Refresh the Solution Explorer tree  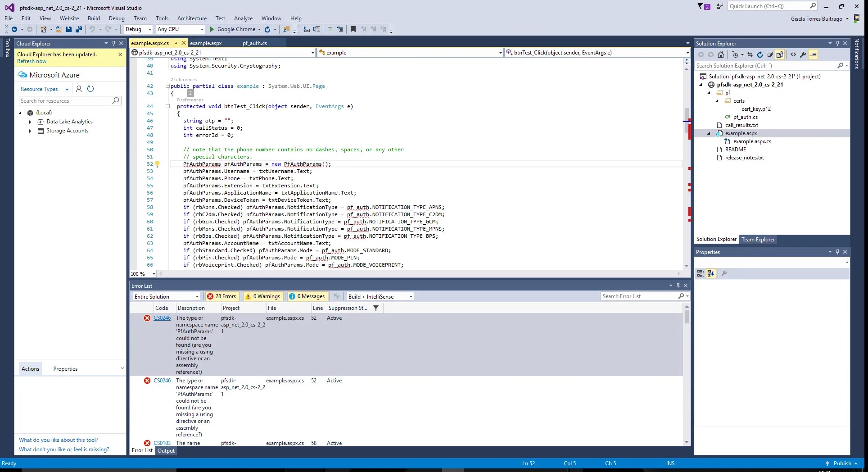[760, 54]
